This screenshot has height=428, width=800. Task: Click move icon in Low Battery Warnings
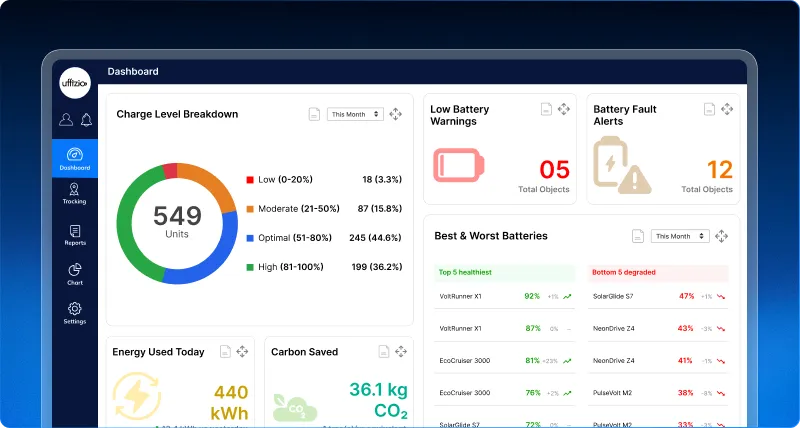coord(563,109)
